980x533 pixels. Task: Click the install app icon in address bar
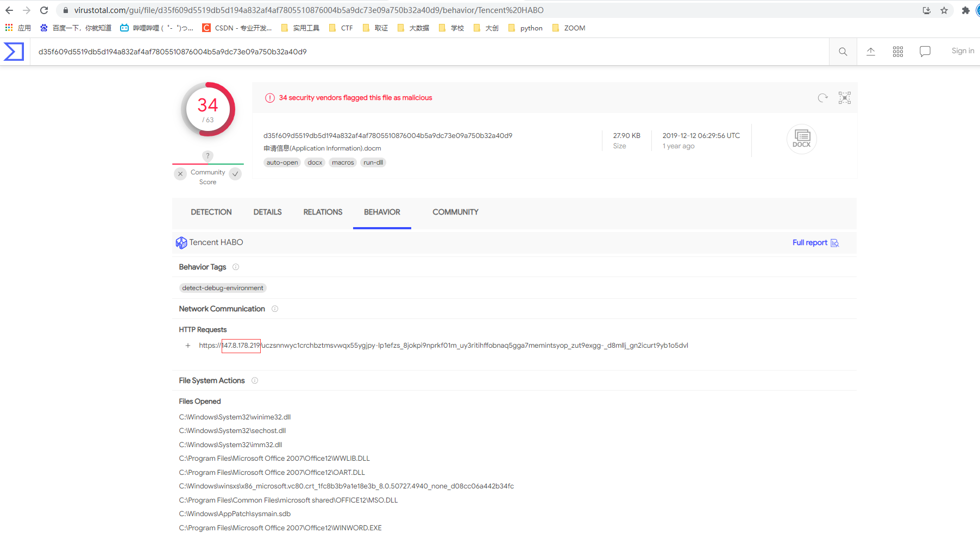click(927, 10)
